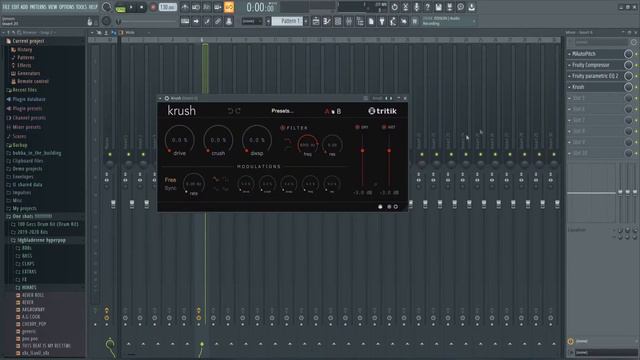Click the undo history circular arrow icon
Image resolution: width=640 pixels, height=360 pixels.
pos(394,7)
